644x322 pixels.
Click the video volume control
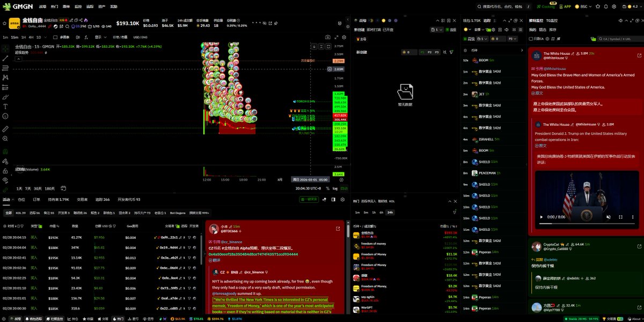[608, 217]
